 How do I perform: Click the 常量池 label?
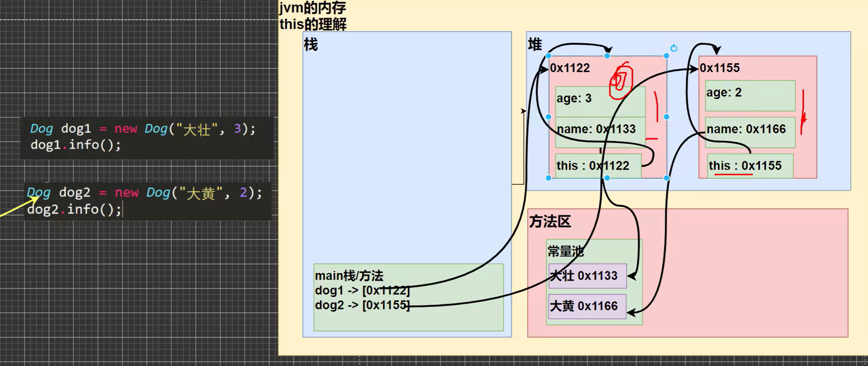(x=566, y=251)
